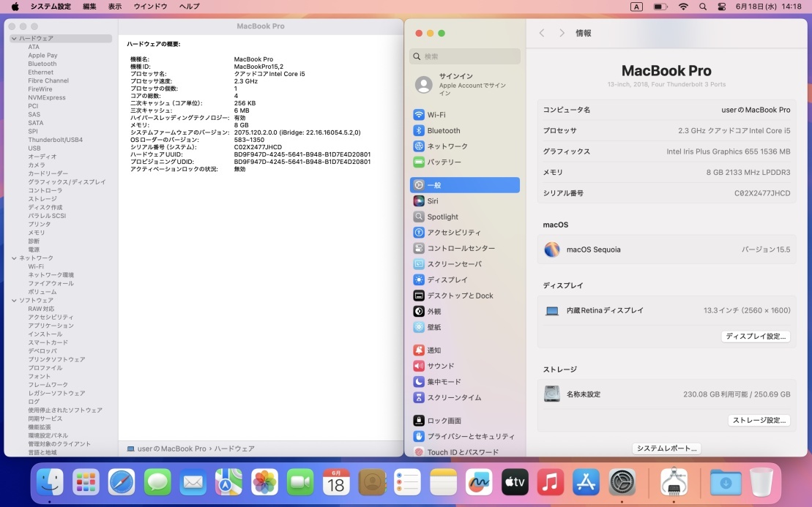812x507 pixels.
Task: Open スクリーンタイム settings
Action: (454, 397)
